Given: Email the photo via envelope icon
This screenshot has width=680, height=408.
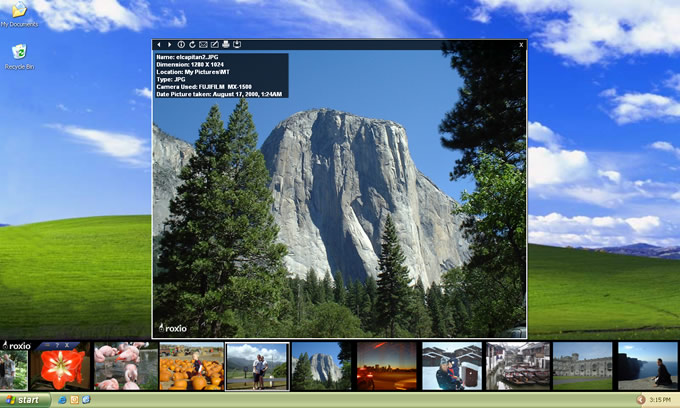Looking at the screenshot, I should coord(203,45).
